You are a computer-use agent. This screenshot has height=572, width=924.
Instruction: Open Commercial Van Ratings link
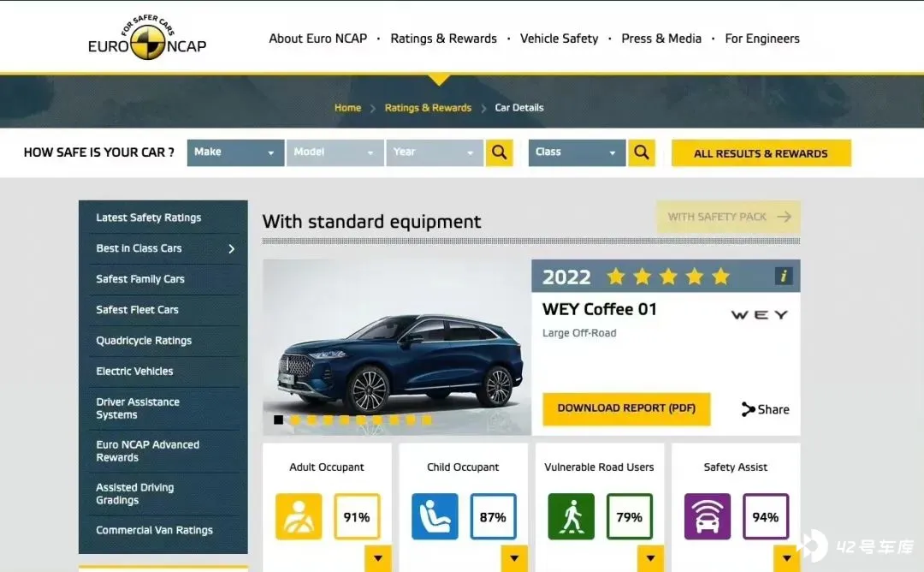pyautogui.click(x=154, y=530)
